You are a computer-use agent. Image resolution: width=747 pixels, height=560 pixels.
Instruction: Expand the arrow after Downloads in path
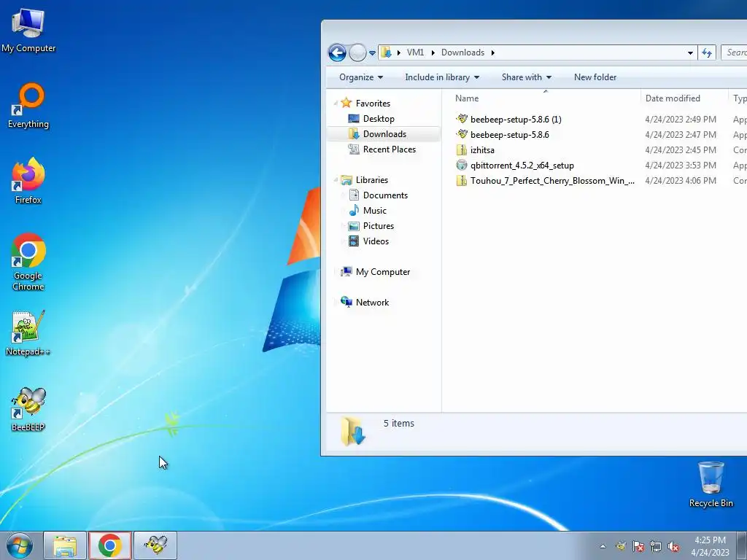(x=492, y=52)
